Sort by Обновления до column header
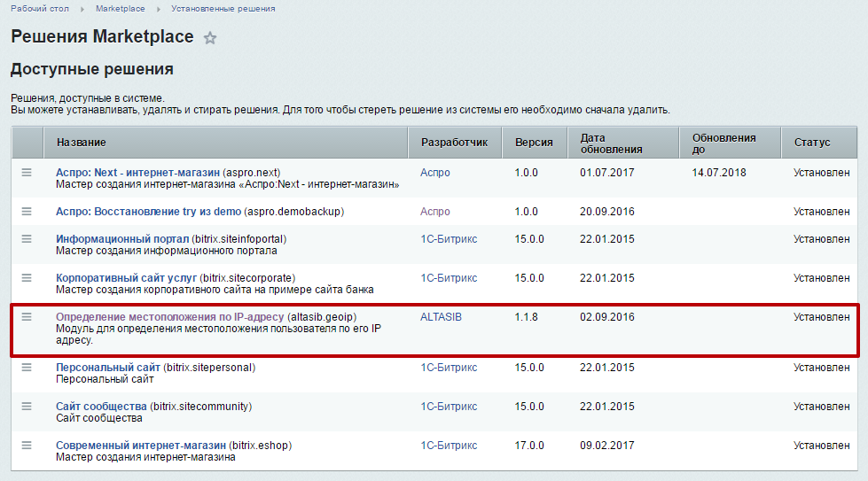 tap(731, 143)
